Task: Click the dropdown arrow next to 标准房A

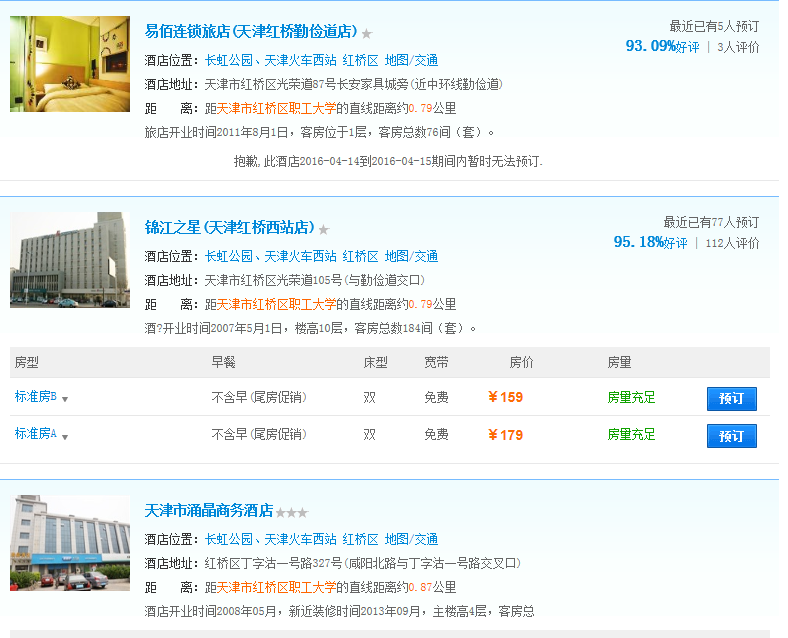Action: [65, 437]
